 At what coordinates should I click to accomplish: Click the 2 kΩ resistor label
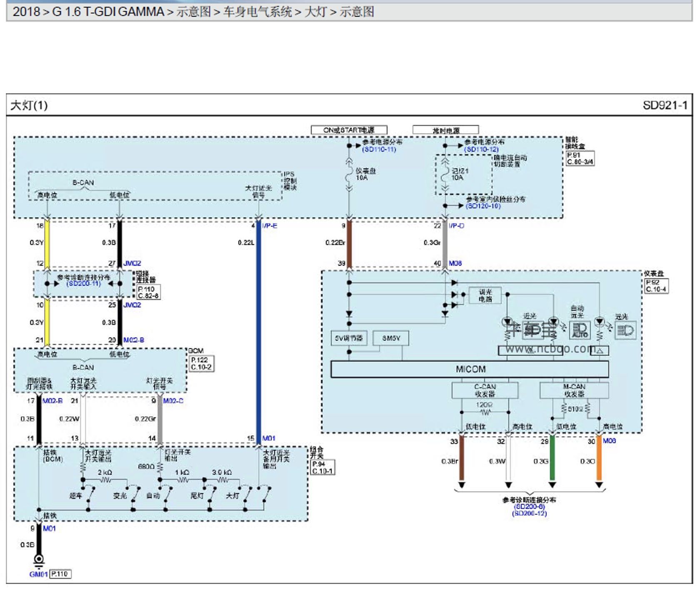coord(105,472)
